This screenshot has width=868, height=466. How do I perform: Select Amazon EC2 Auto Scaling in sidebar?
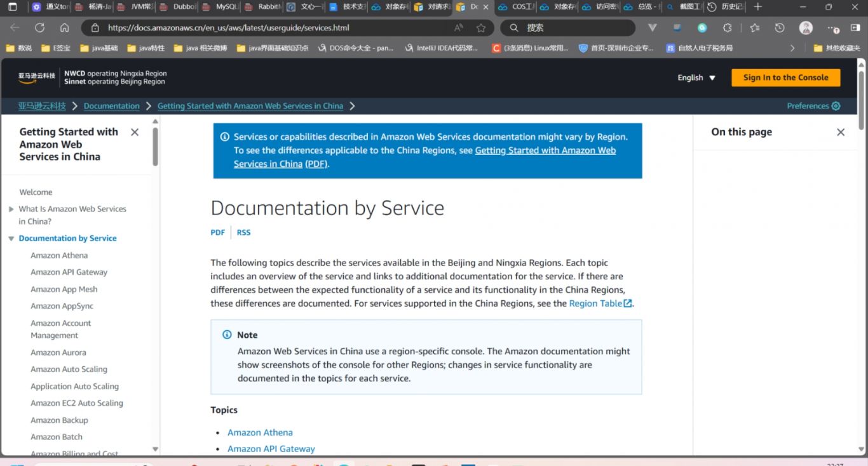(77, 403)
